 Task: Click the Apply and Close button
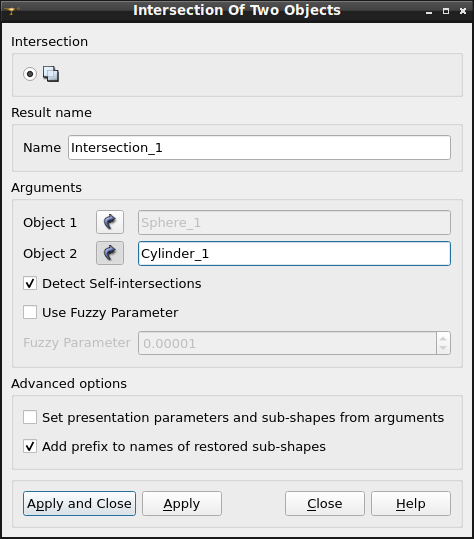pyautogui.click(x=79, y=504)
